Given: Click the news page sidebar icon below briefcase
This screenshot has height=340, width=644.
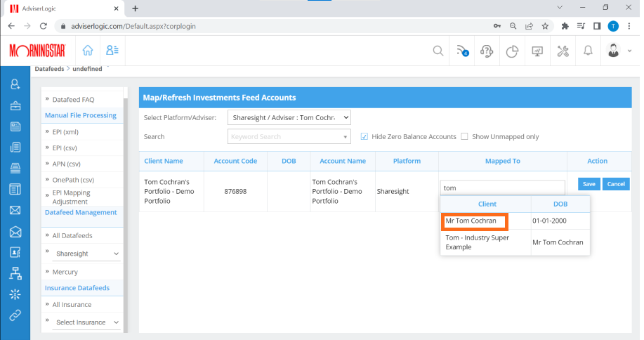Looking at the screenshot, I should tap(15, 126).
